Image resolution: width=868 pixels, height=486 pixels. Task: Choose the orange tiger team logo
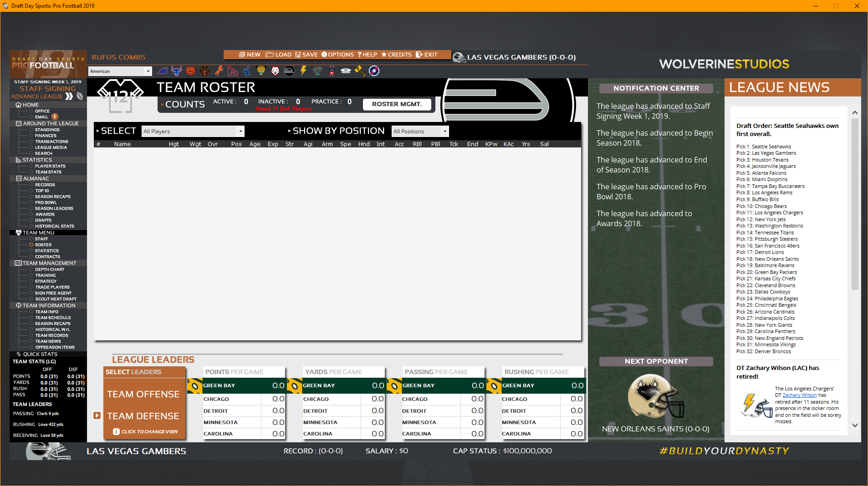(x=191, y=71)
